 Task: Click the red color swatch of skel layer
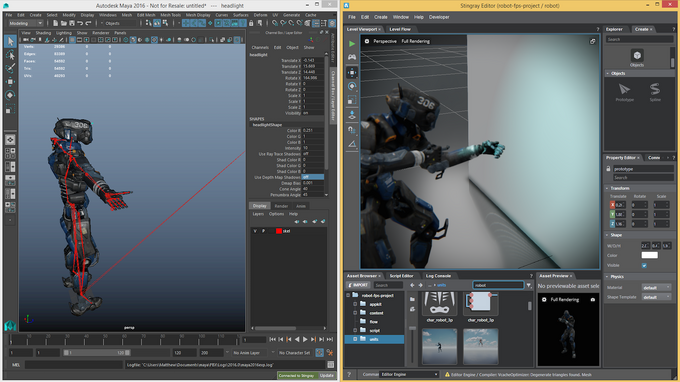pos(279,231)
